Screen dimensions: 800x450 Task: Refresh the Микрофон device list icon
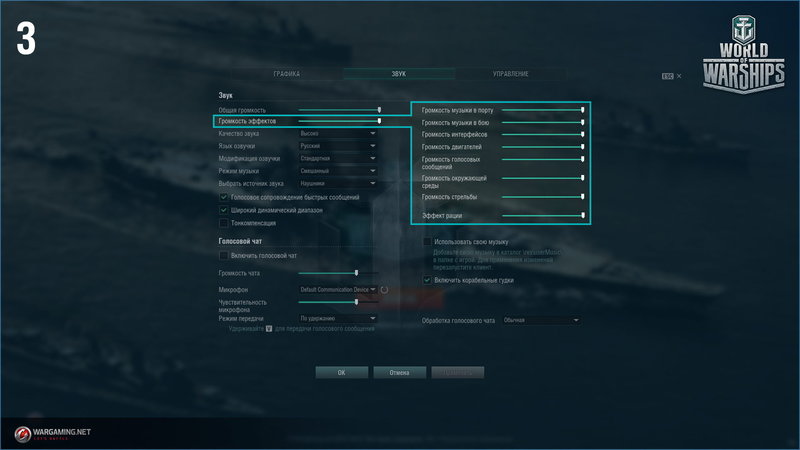[384, 290]
